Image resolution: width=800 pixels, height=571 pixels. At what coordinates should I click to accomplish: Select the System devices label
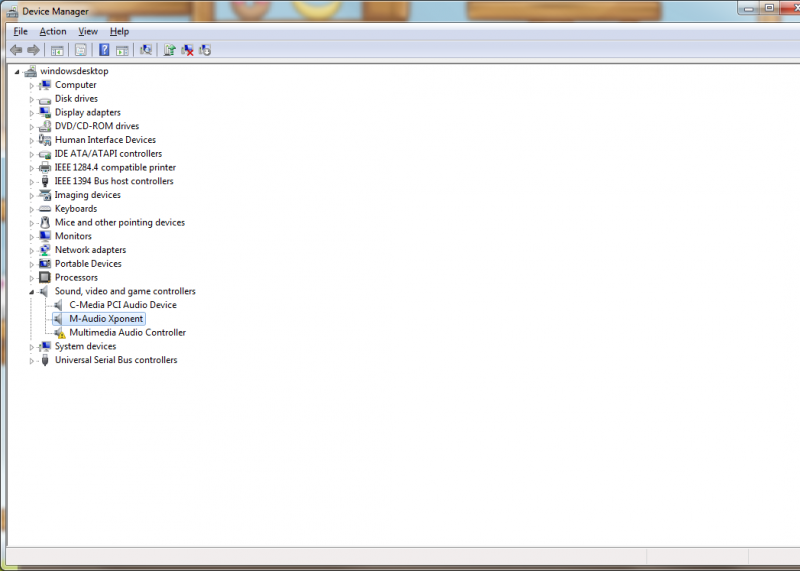(86, 346)
